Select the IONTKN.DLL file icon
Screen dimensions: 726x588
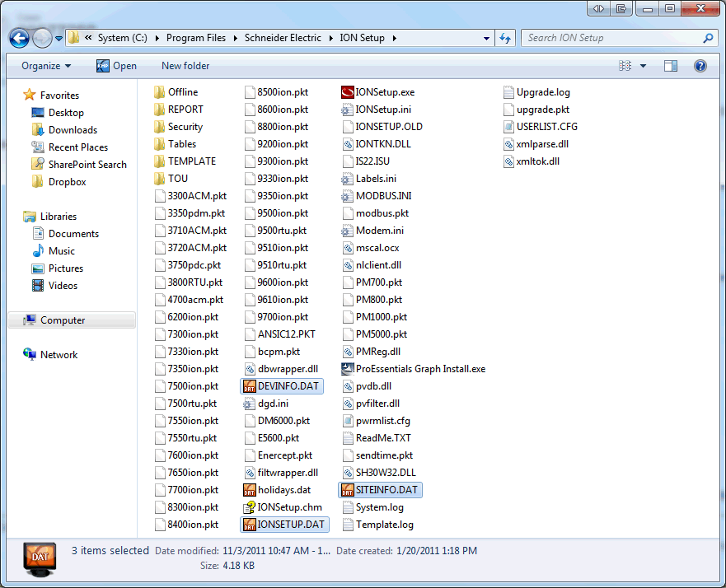click(347, 144)
